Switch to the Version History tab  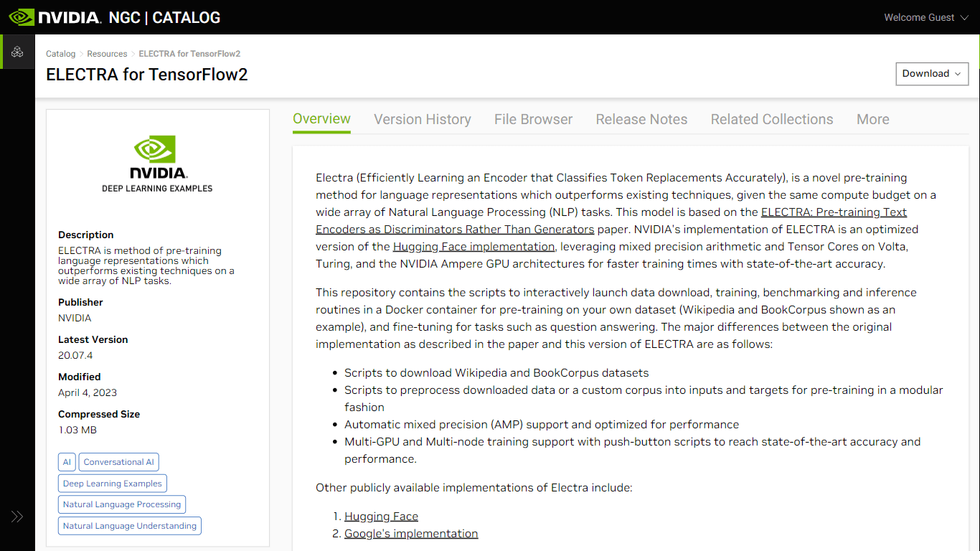(x=423, y=119)
